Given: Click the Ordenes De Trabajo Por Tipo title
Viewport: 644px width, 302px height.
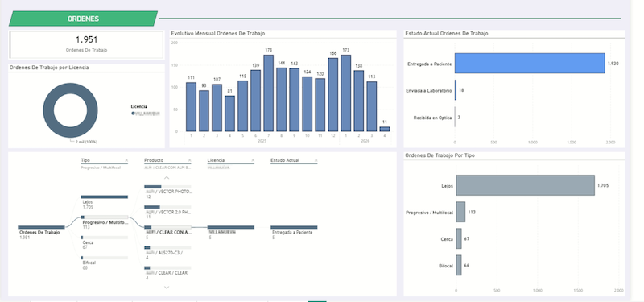Looking at the screenshot, I should [x=440, y=155].
